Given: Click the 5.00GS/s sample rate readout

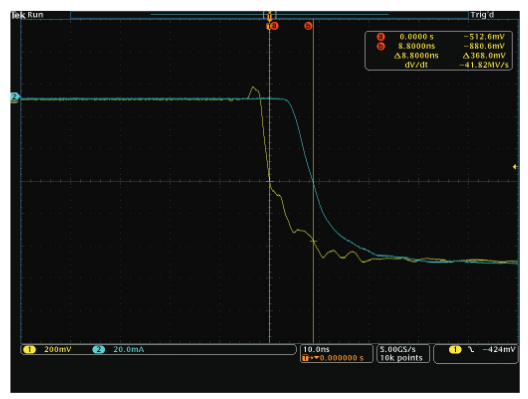Looking at the screenshot, I should (x=398, y=349).
